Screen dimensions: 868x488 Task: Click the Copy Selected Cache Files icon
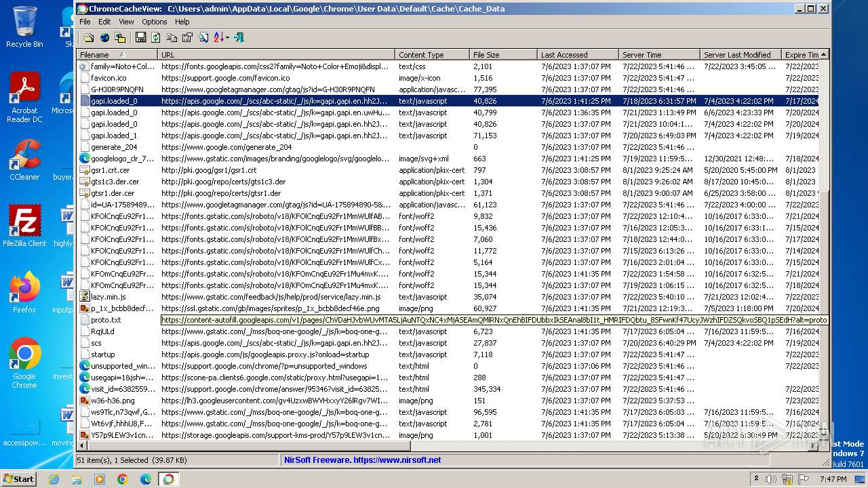(x=120, y=37)
